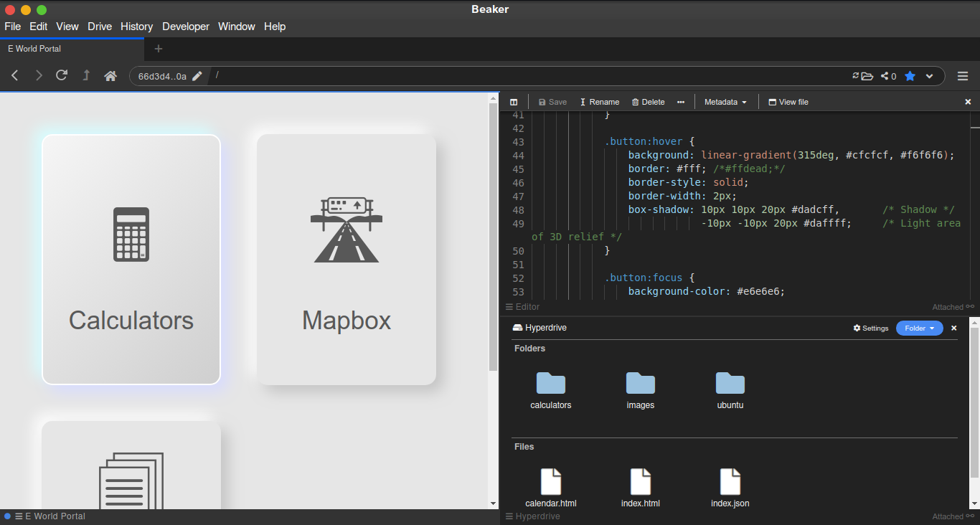Bookmark the page using the blue star
Viewport: 980px width, 525px height.
[910, 76]
